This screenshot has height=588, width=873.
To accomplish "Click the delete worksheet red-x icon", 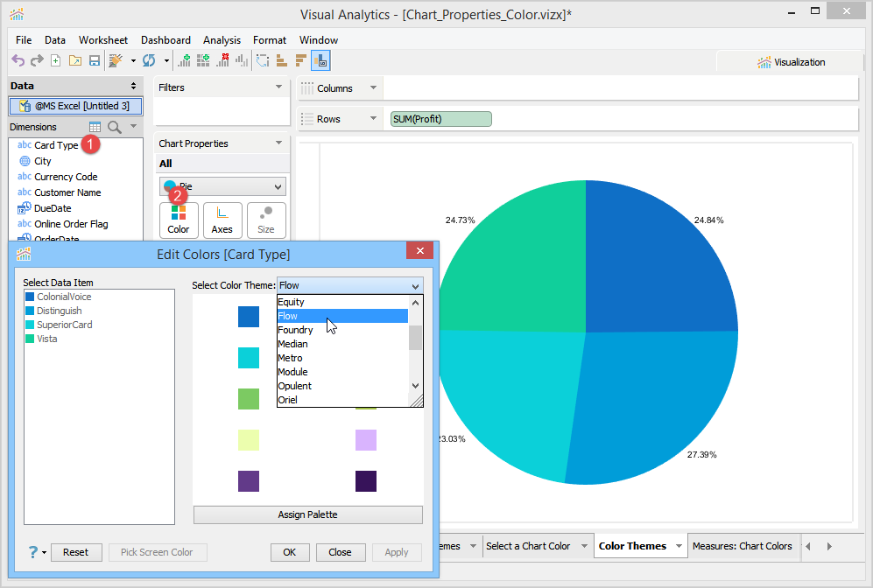I will tap(222, 60).
